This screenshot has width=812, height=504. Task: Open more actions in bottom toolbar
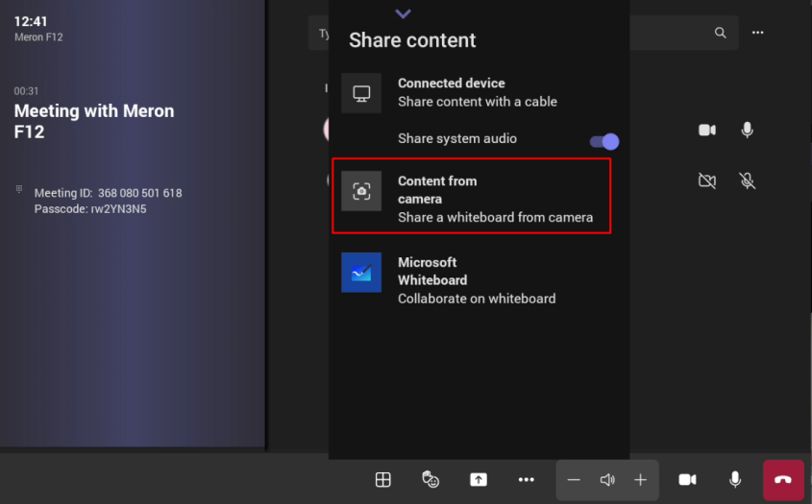[526, 480]
